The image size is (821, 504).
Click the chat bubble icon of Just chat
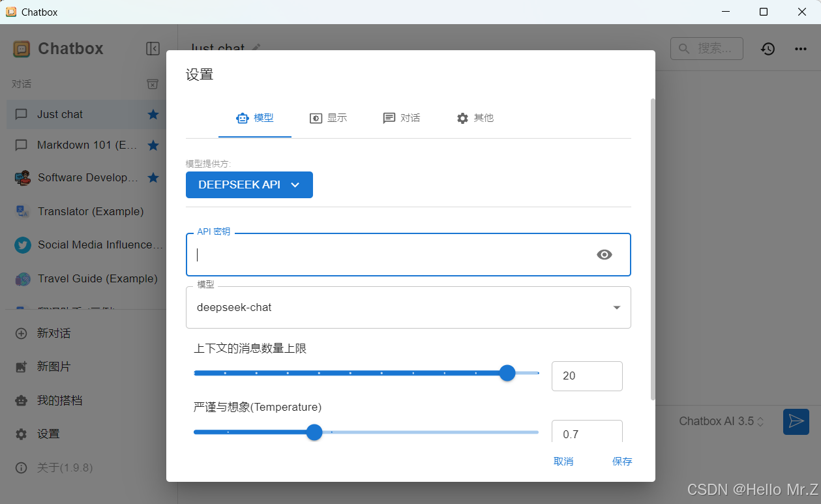tap(22, 115)
